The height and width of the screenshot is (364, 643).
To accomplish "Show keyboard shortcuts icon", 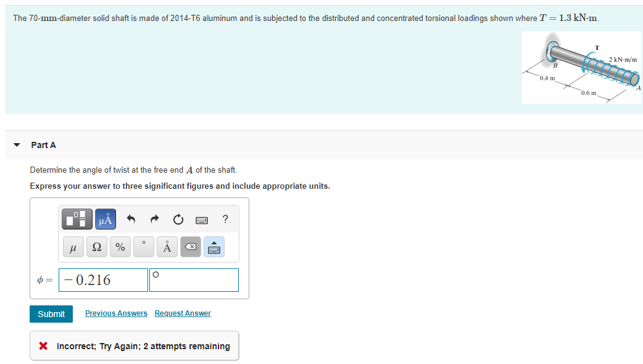I will click(202, 220).
